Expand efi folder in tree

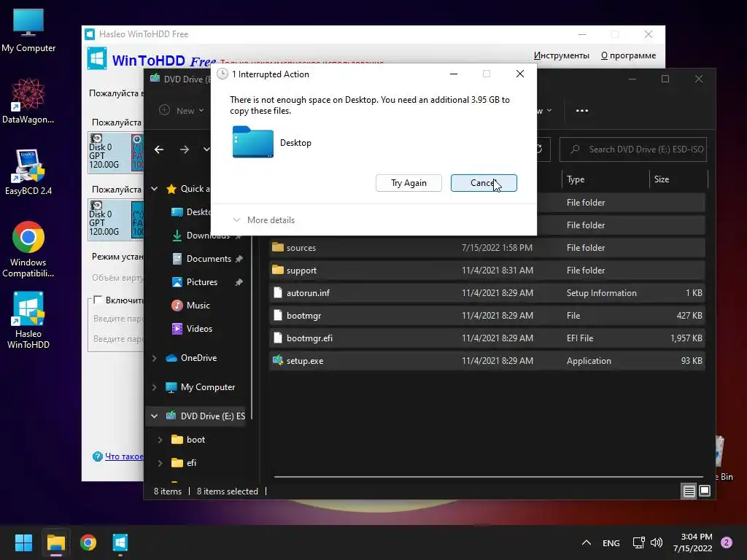pyautogui.click(x=160, y=463)
